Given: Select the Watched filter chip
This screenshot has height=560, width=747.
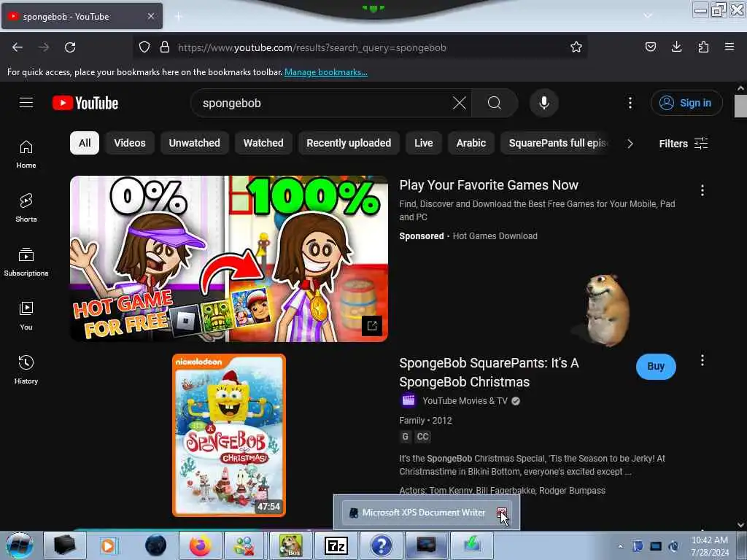Looking at the screenshot, I should pyautogui.click(x=263, y=143).
